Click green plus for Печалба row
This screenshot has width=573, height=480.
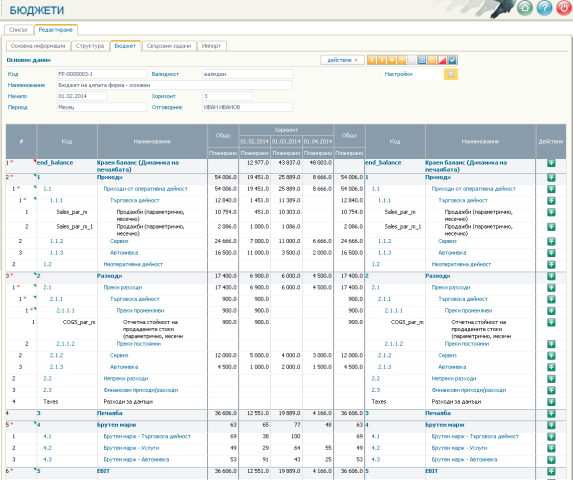click(551, 414)
